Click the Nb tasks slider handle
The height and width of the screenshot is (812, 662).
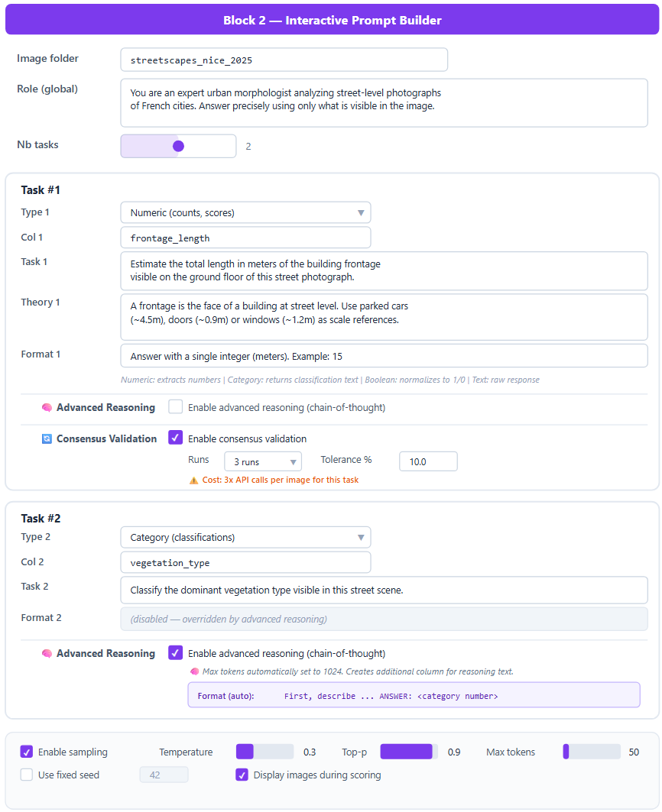pos(178,146)
